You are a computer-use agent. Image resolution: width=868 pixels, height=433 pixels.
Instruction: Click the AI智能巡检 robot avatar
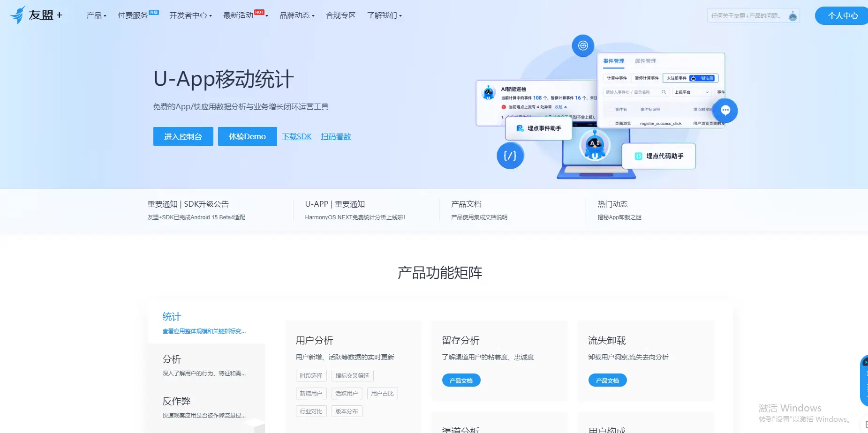pyautogui.click(x=489, y=92)
